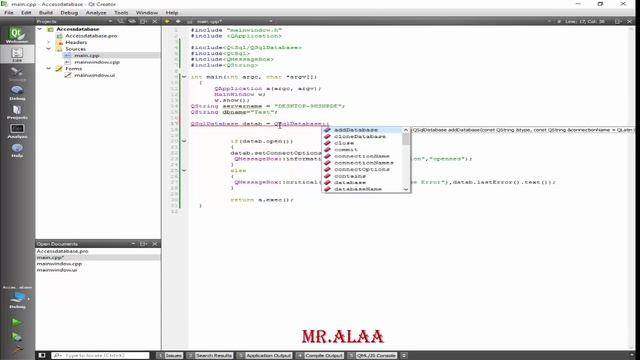The height and width of the screenshot is (360, 640).
Task: Open the main.cpp document selector dropdown
Action: [x=271, y=21]
